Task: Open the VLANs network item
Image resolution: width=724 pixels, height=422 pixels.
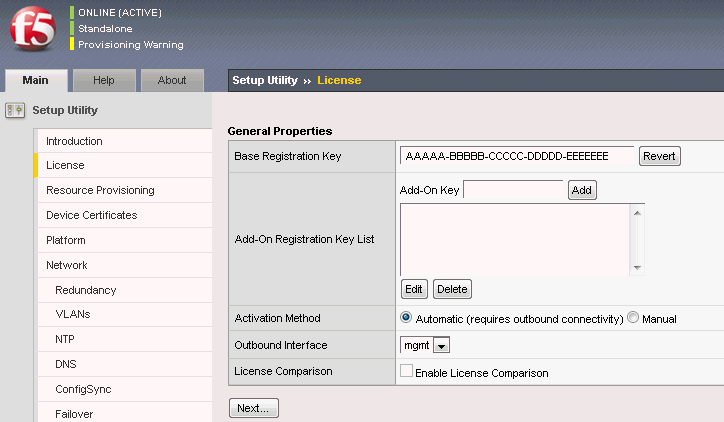Action: point(73,314)
